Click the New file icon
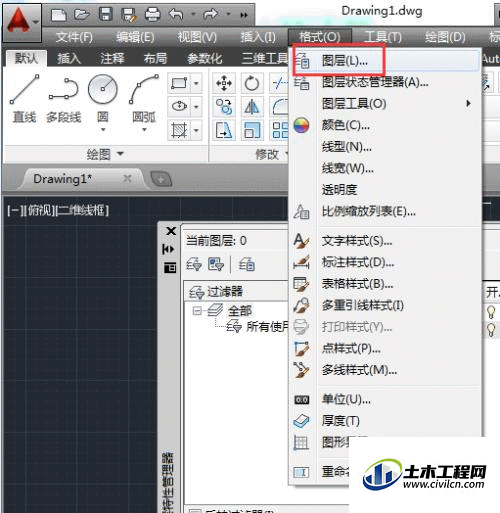This screenshot has width=500, height=513. tap(58, 15)
